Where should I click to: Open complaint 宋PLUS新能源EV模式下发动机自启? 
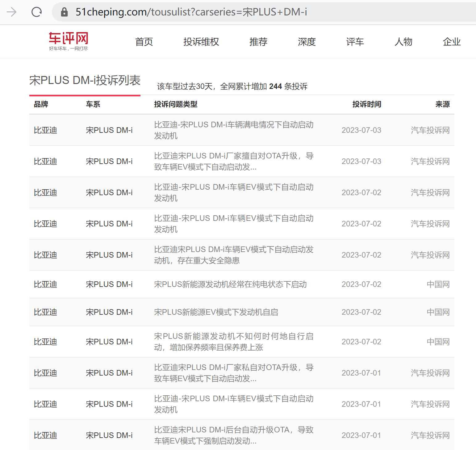[216, 312]
